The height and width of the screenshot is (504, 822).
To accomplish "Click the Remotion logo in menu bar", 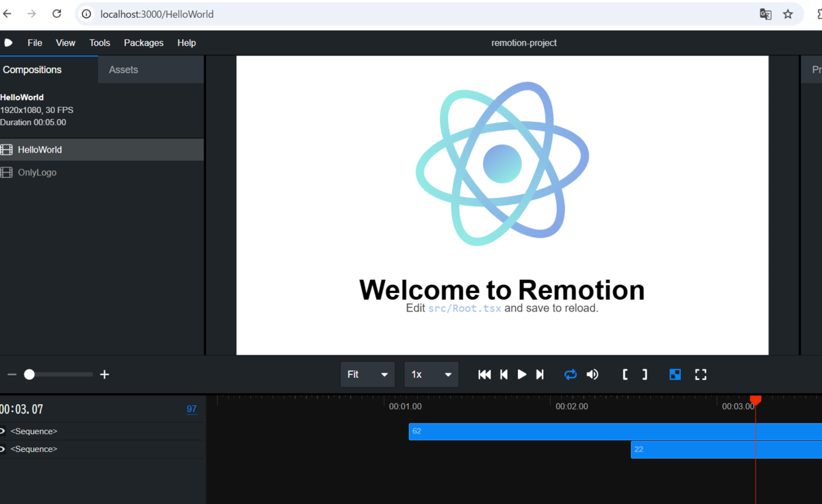I will point(8,42).
